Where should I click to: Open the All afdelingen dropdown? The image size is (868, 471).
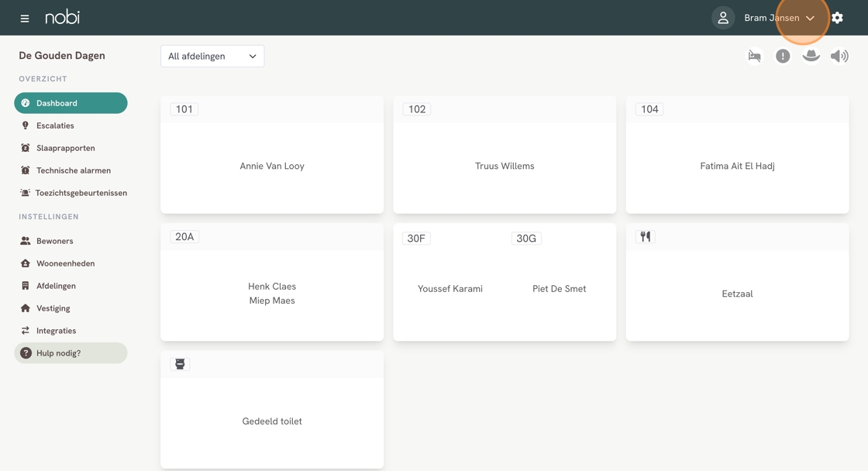(212, 56)
